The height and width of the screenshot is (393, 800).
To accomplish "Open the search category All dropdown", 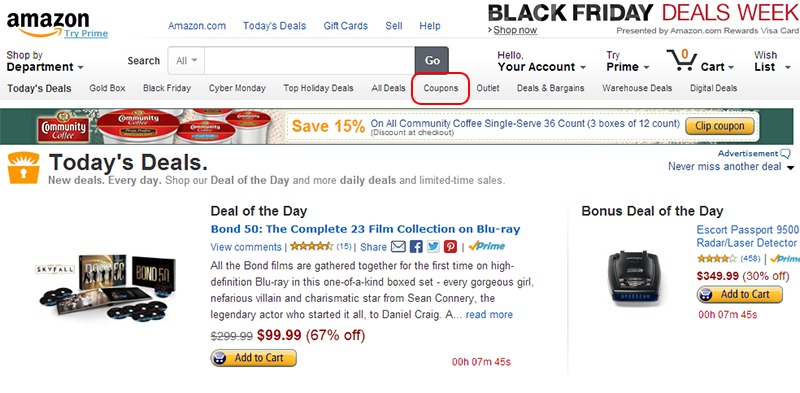I will click(186, 61).
